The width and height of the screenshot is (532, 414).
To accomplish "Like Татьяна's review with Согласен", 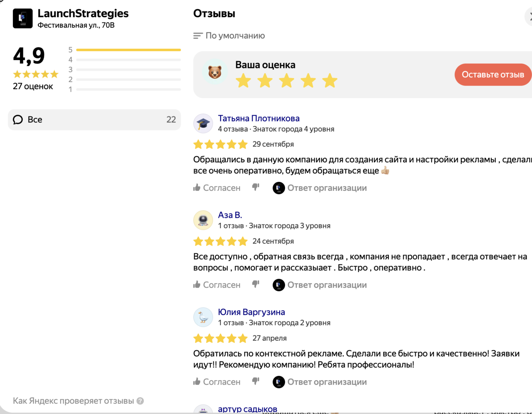I will coord(217,188).
